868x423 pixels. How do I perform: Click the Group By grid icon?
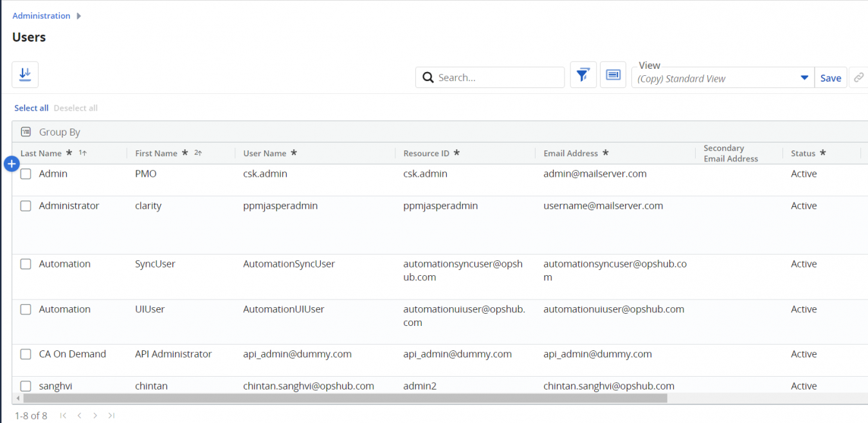[26, 132]
